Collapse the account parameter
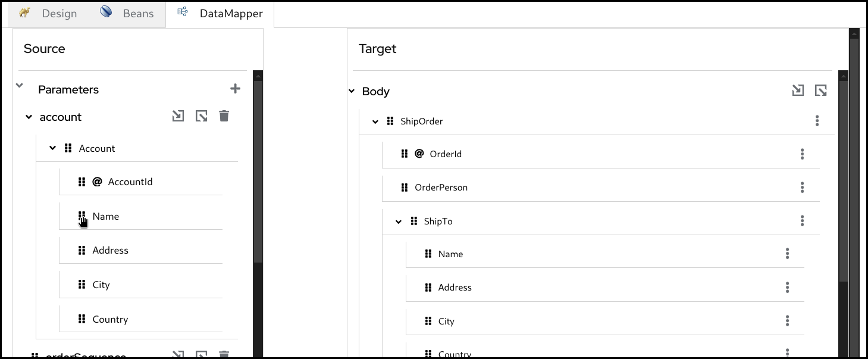 29,117
